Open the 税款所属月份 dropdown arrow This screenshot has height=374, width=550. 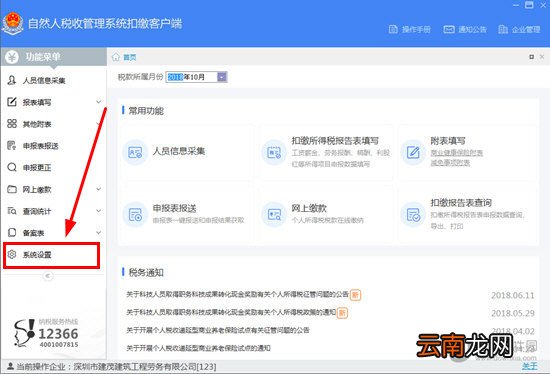222,77
